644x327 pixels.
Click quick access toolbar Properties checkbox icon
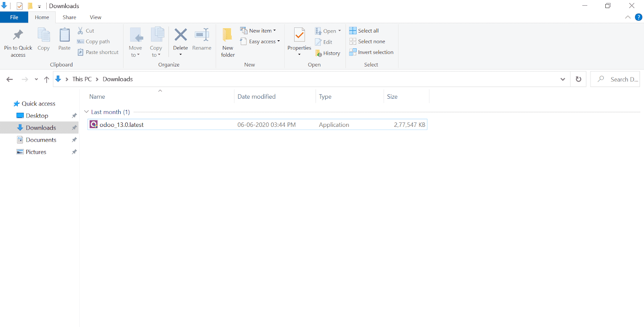click(19, 6)
